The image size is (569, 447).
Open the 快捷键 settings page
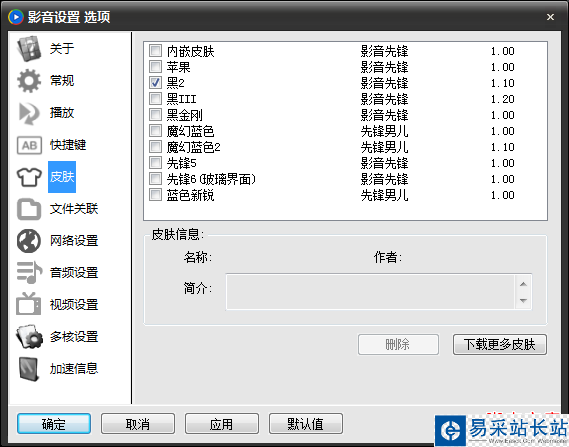pyautogui.click(x=68, y=145)
